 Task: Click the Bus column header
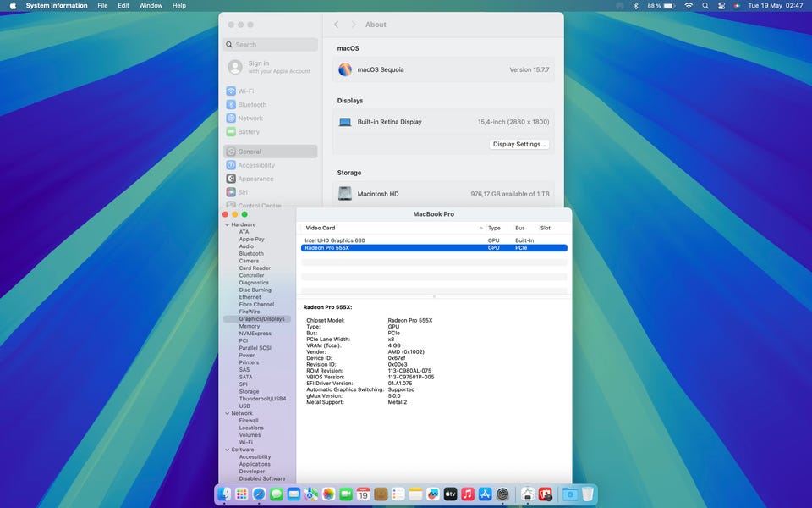point(520,228)
